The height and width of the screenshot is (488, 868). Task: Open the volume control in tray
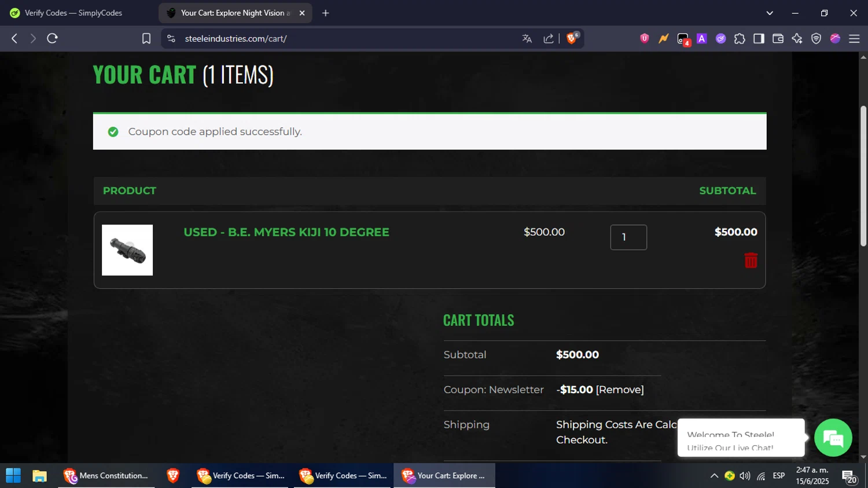pos(745,476)
